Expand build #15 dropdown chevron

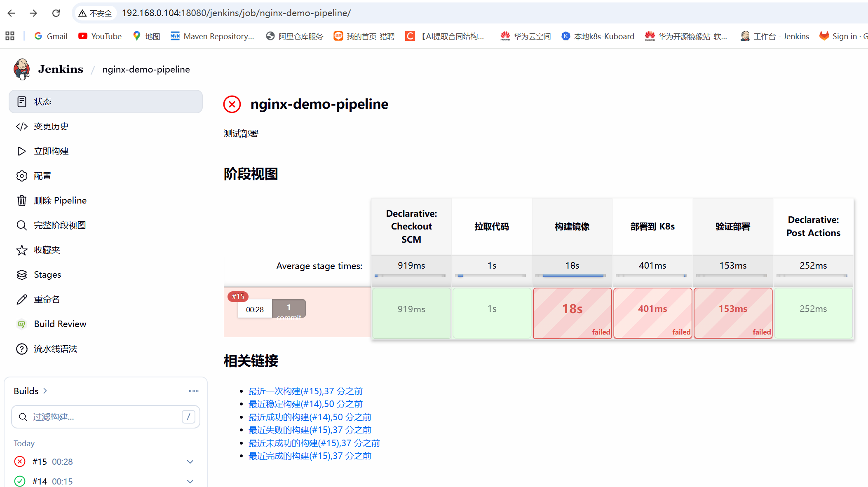(x=190, y=462)
